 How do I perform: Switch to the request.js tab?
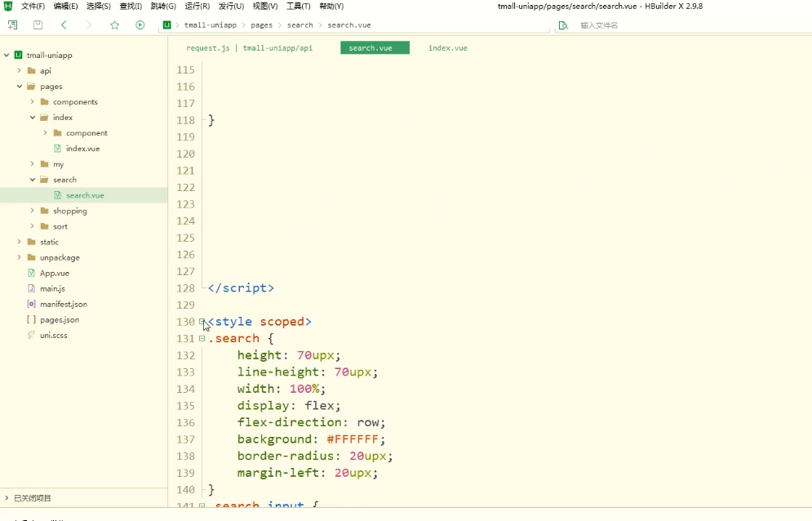click(249, 47)
